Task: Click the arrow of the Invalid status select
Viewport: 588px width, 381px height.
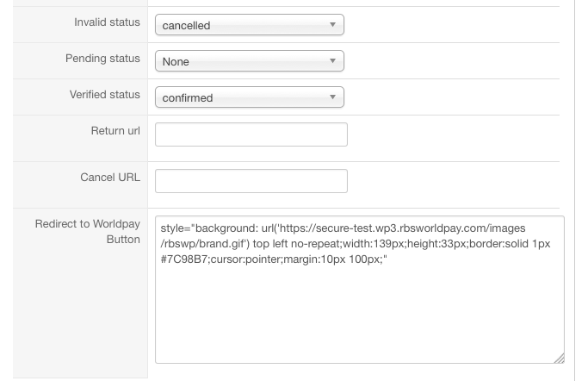Action: click(332, 26)
